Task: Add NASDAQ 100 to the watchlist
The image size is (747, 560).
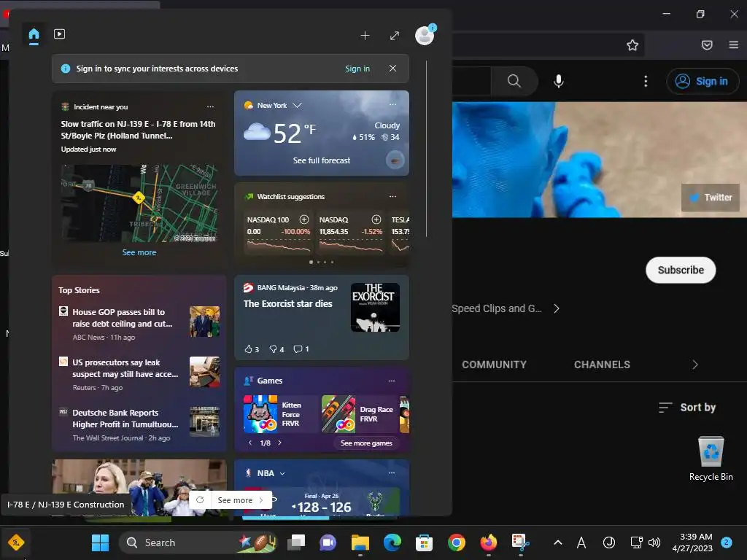Action: click(304, 219)
